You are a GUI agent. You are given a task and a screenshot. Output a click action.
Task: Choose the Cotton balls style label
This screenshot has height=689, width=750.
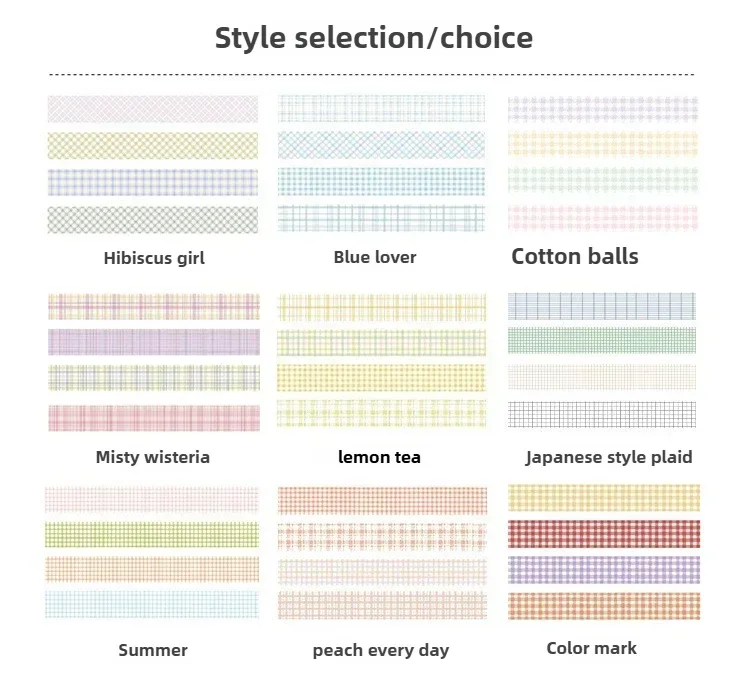(x=575, y=256)
